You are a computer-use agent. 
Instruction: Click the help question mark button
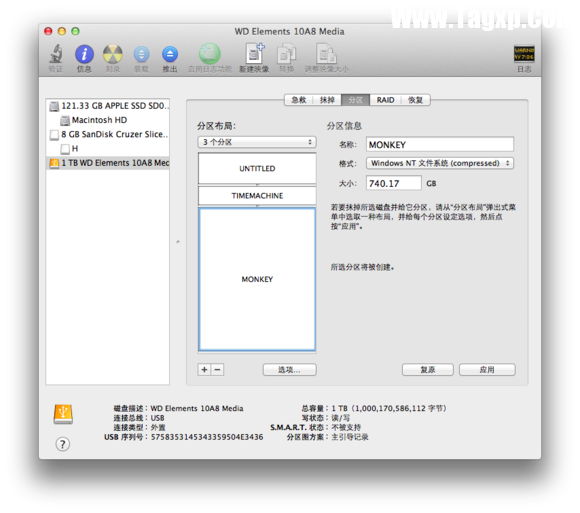pyautogui.click(x=63, y=444)
